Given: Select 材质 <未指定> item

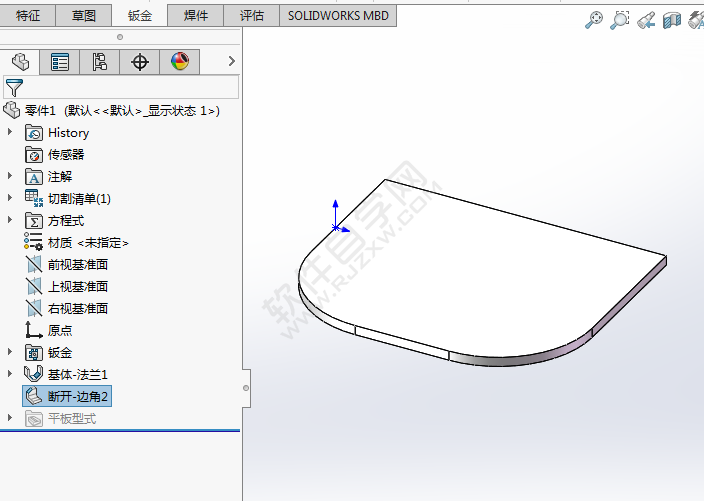Looking at the screenshot, I should (88, 243).
